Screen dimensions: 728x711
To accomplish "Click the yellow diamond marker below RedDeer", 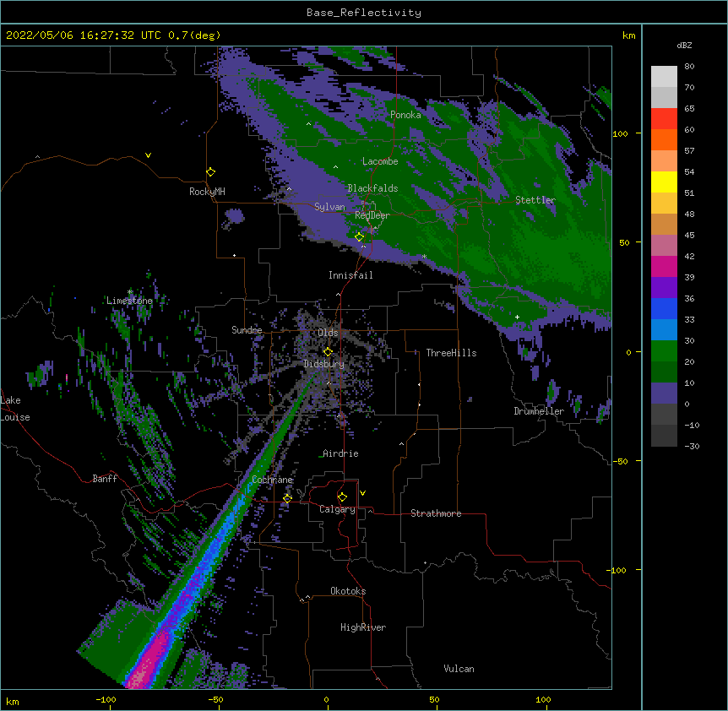I will 360,237.
